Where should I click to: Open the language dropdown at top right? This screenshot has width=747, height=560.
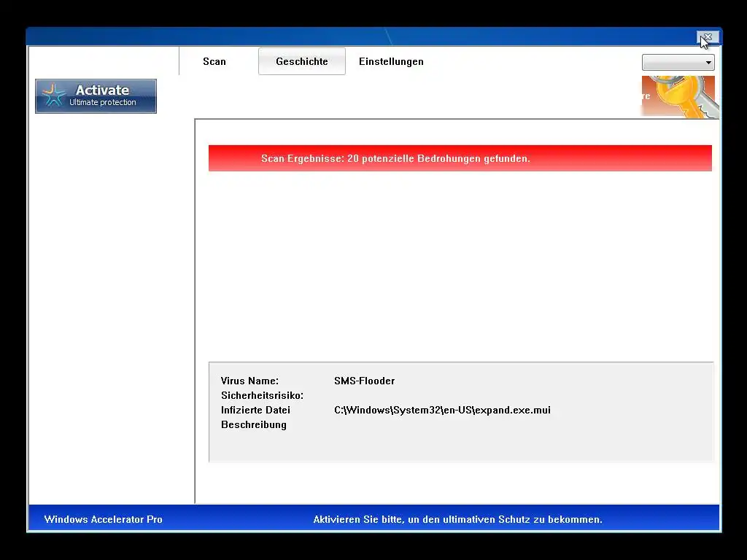pyautogui.click(x=678, y=63)
